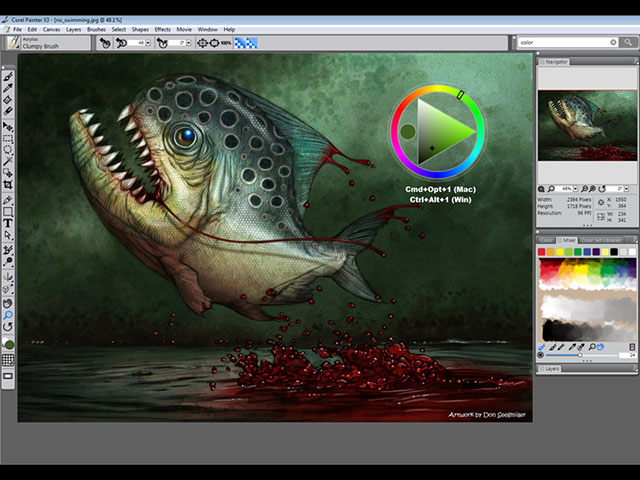Select the Lasso tool

click(8, 150)
